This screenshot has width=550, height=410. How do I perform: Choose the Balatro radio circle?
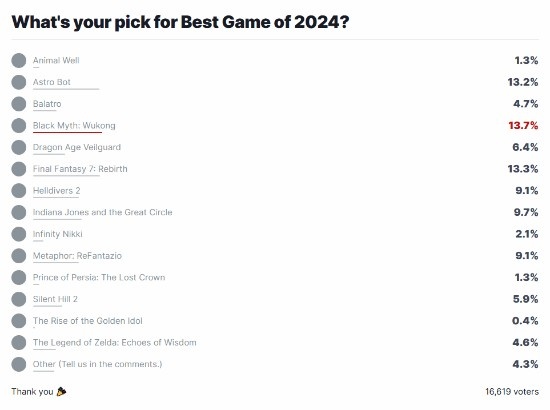coord(19,104)
